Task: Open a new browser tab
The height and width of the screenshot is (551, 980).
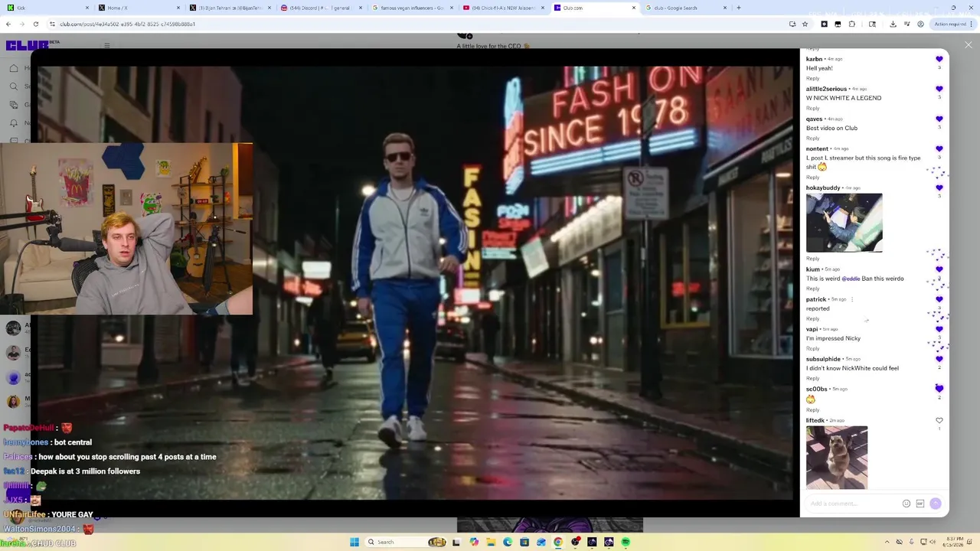Action: coord(738,8)
